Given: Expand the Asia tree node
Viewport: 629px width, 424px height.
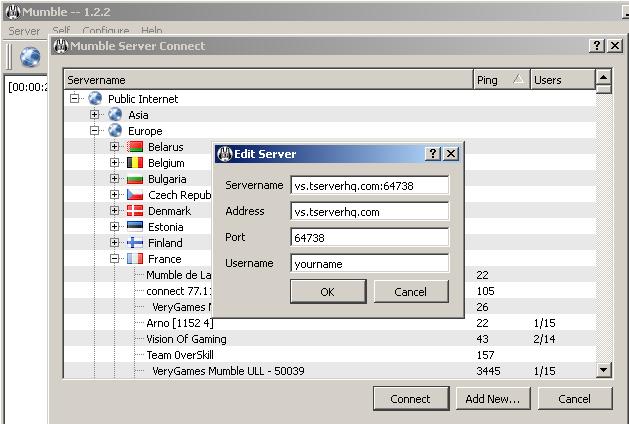Looking at the screenshot, I should (x=95, y=114).
